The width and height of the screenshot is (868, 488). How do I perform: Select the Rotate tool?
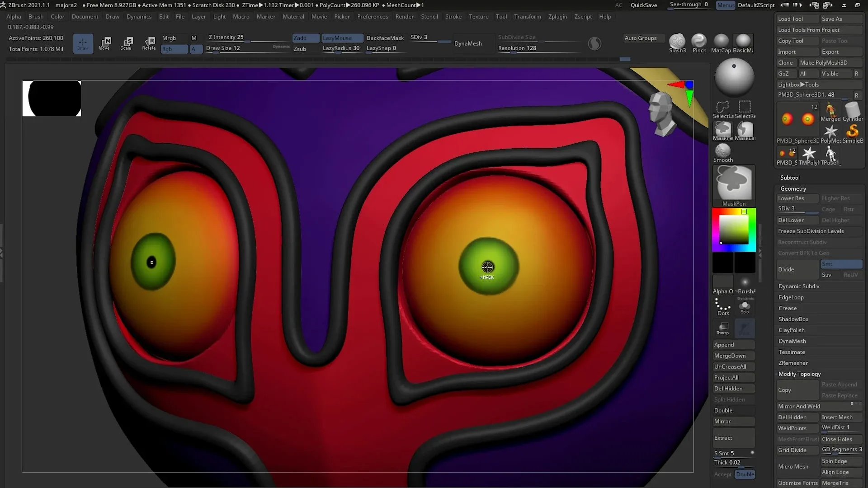click(149, 43)
